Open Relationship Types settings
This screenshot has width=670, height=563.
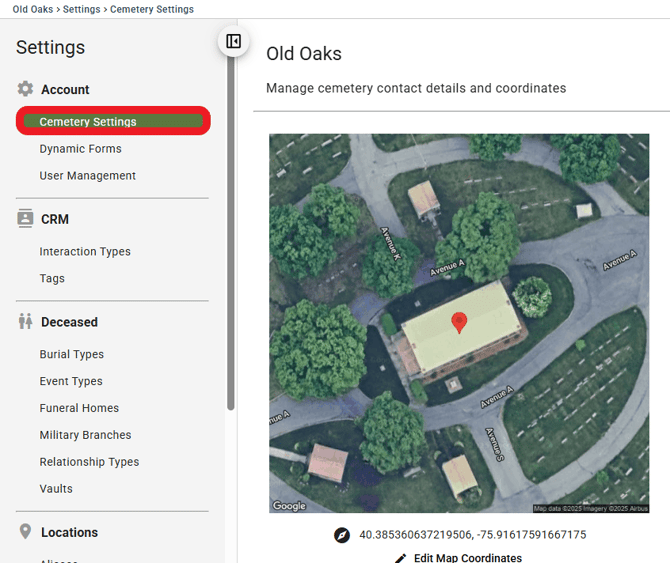pyautogui.click(x=89, y=462)
